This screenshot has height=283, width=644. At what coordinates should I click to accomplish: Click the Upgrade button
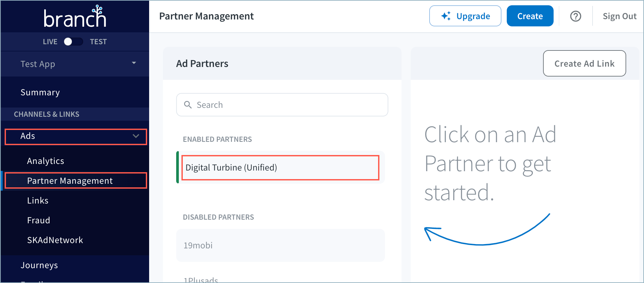pos(465,16)
